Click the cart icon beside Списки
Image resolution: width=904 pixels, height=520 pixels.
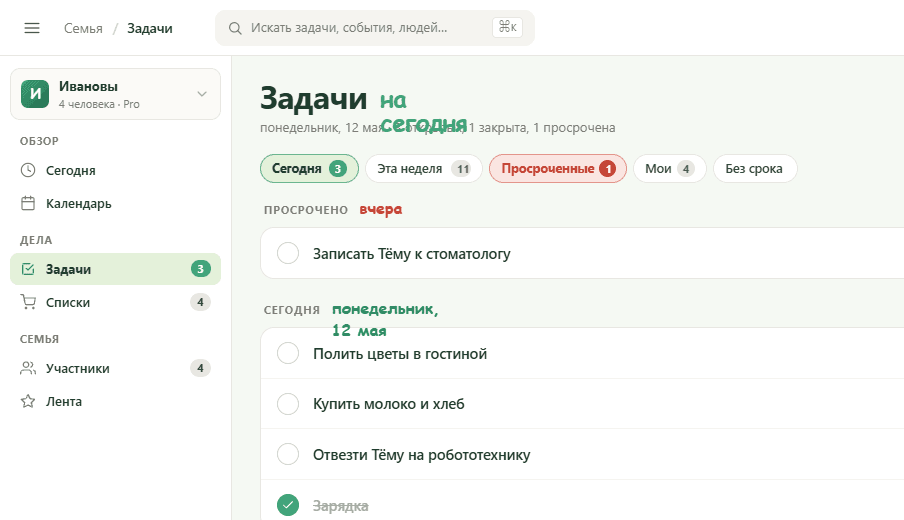click(x=28, y=302)
